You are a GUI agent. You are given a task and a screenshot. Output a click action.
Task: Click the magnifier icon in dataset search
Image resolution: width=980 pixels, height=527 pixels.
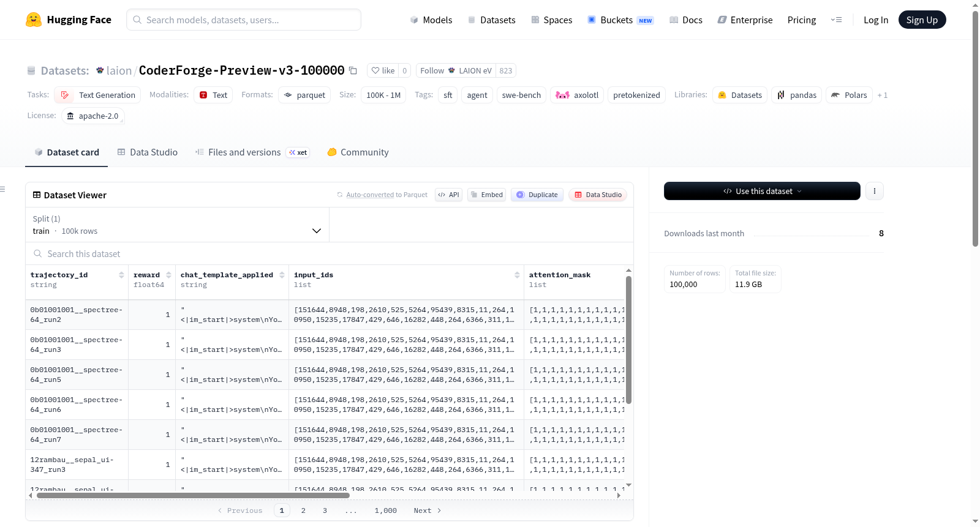click(38, 253)
